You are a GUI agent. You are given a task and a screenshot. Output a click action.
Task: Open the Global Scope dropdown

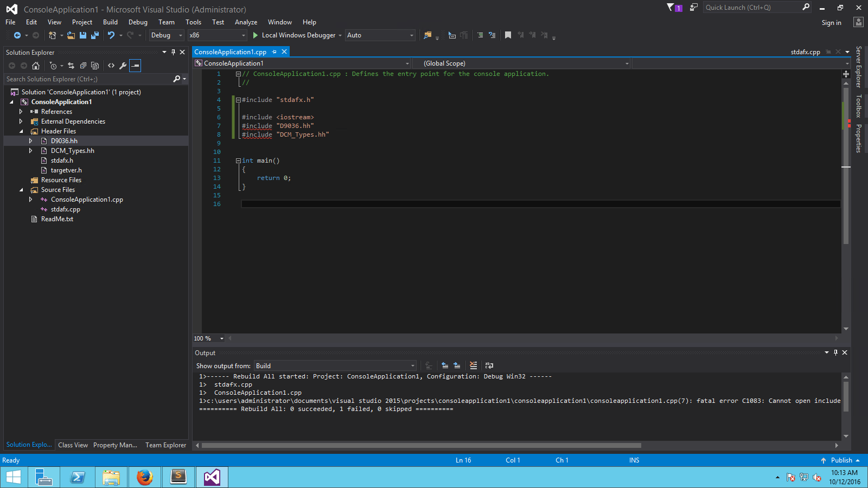pyautogui.click(x=521, y=63)
